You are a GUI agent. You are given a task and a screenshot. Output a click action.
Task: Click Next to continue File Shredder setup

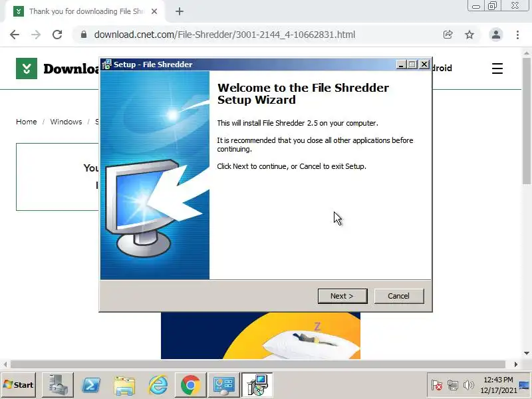click(342, 296)
